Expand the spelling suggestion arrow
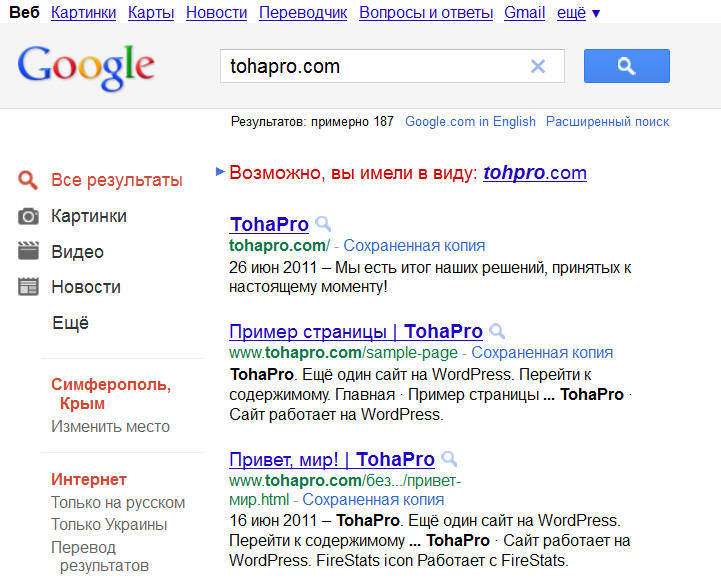 [x=220, y=172]
